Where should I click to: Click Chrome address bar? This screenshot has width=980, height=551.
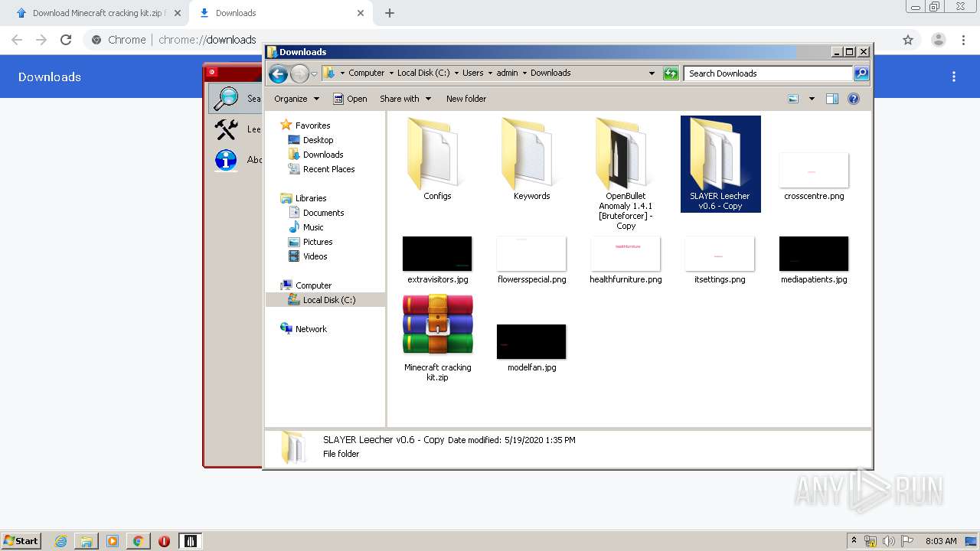tap(490, 40)
